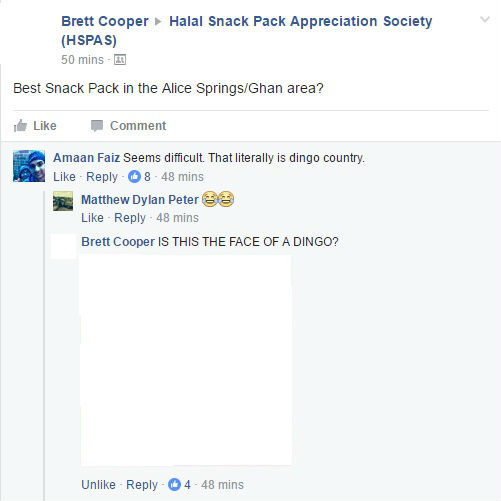Open Brett Cooper's profile from post header
Viewport: 501px width, 501px height.
pyautogui.click(x=105, y=21)
